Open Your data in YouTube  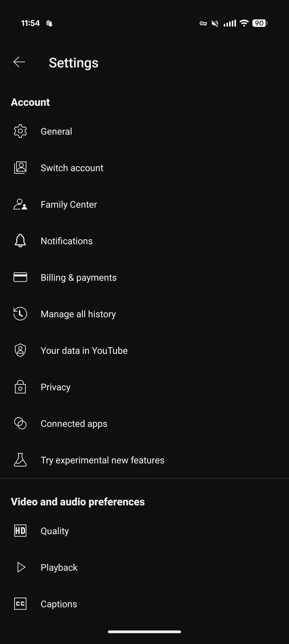click(84, 350)
